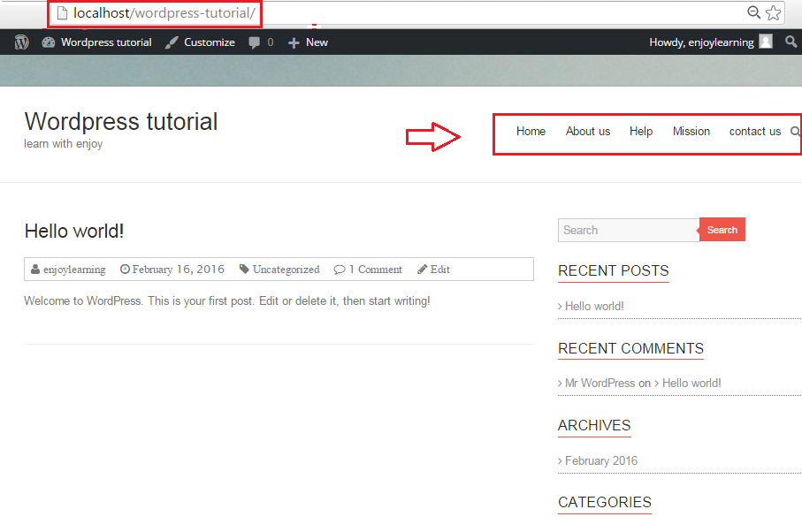Click the plus icon beside New

coord(294,43)
